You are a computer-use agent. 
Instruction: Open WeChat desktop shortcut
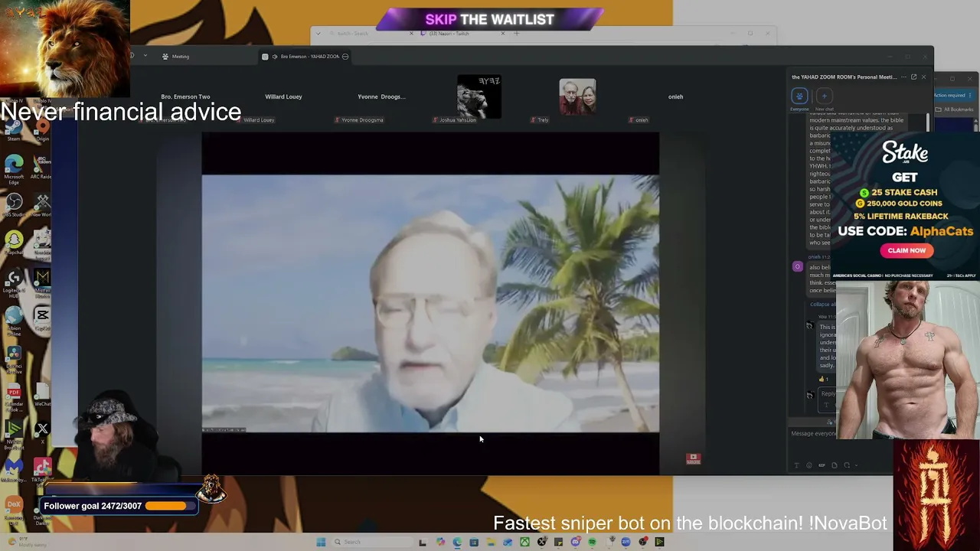pos(42,396)
